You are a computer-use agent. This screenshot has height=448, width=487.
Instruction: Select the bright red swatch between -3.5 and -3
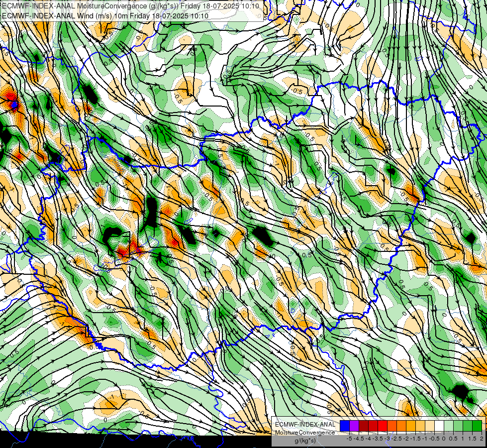tap(383, 426)
